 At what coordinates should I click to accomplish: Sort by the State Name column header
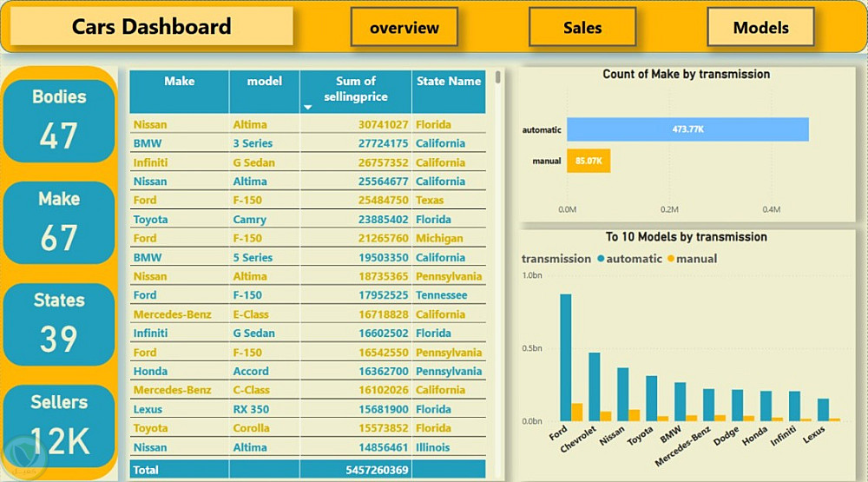pyautogui.click(x=449, y=91)
